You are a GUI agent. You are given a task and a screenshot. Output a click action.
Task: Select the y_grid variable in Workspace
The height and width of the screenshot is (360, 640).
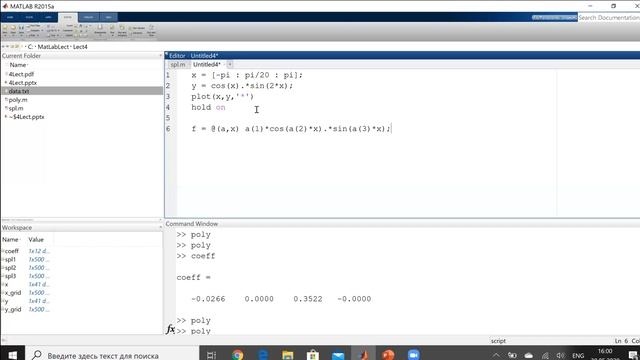(13, 309)
